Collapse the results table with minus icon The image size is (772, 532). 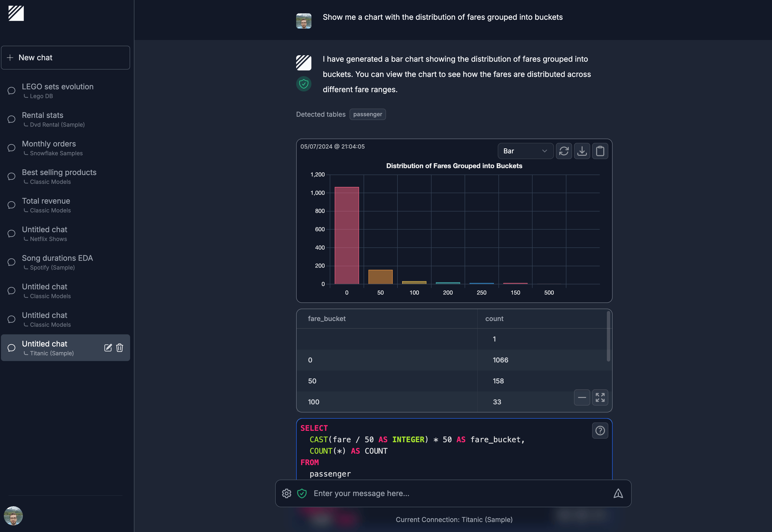[582, 397]
